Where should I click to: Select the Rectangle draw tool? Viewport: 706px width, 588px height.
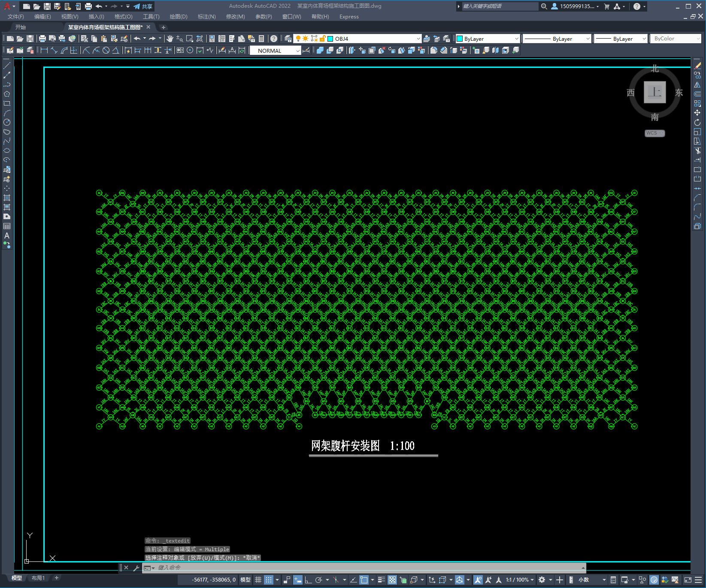coord(7,103)
